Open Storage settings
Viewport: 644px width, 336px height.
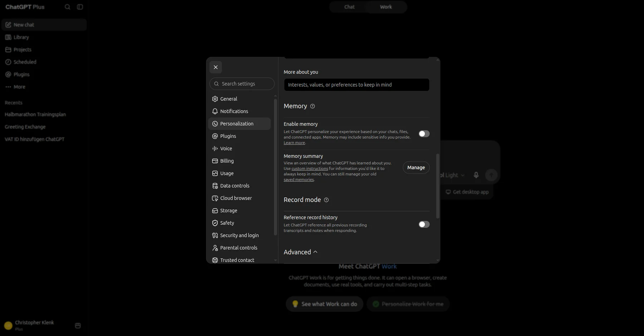coord(239,210)
